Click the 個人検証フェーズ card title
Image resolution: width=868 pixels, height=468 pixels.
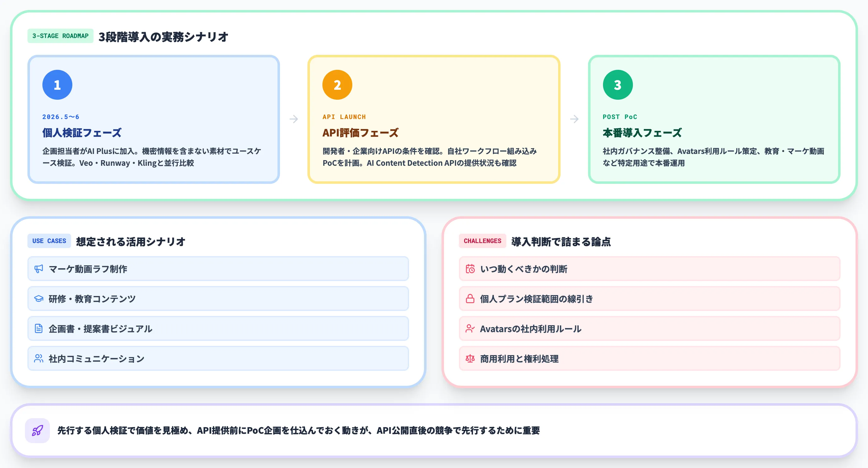pos(82,133)
